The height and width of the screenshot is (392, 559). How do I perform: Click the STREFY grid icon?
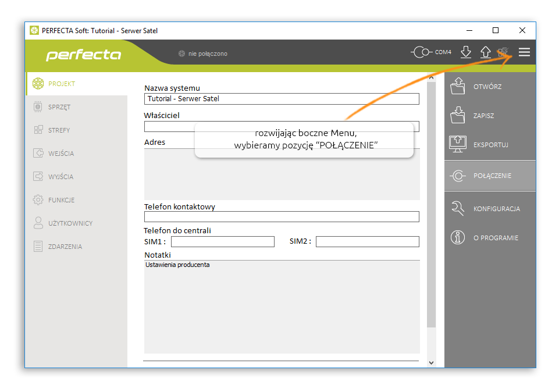coord(38,130)
